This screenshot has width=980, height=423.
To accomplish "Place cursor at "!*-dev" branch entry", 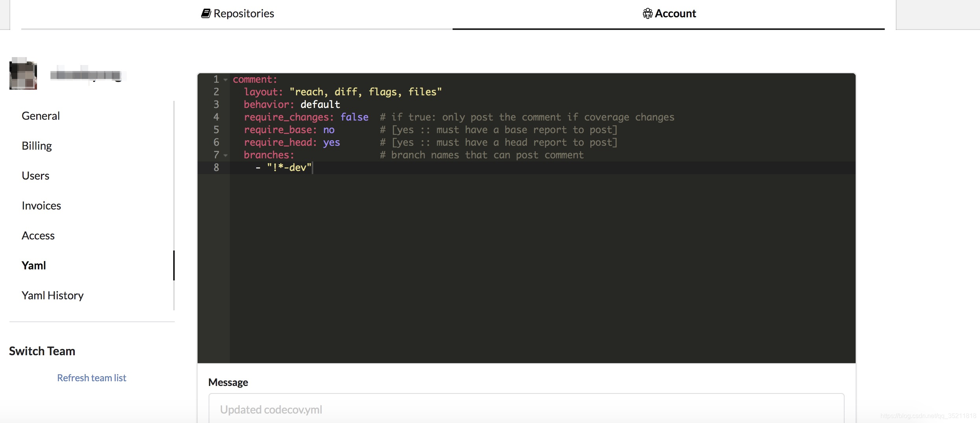I will [x=289, y=167].
